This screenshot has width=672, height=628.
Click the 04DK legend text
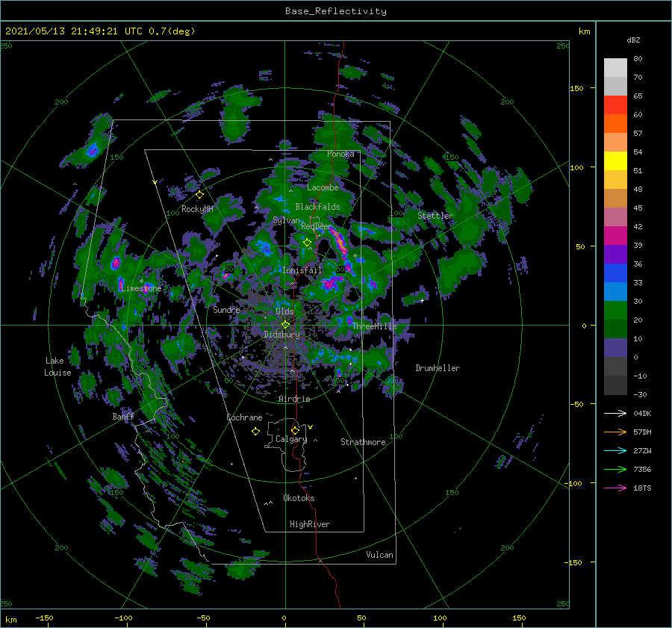[642, 413]
